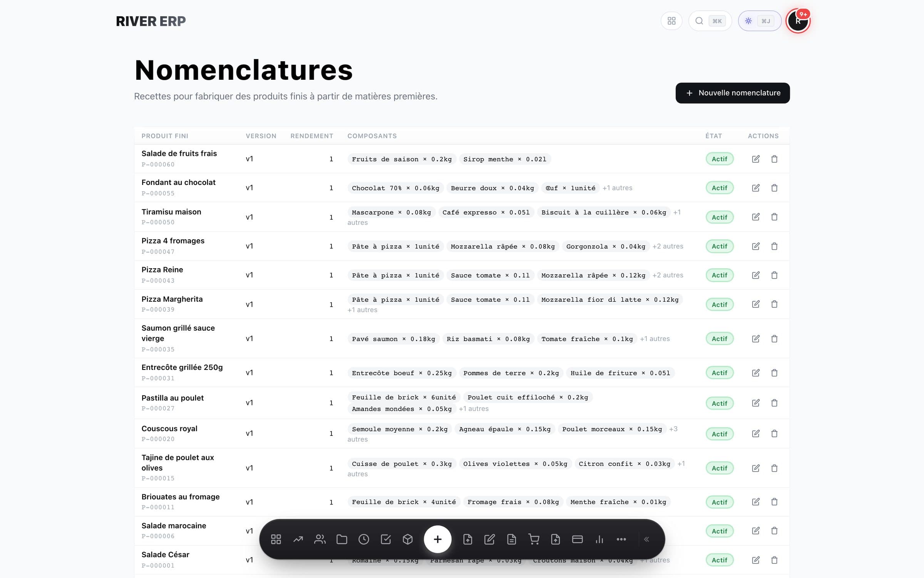Image resolution: width=924 pixels, height=578 pixels.
Task: Edit the Entrecôte grillée 250g row
Action: tap(756, 373)
